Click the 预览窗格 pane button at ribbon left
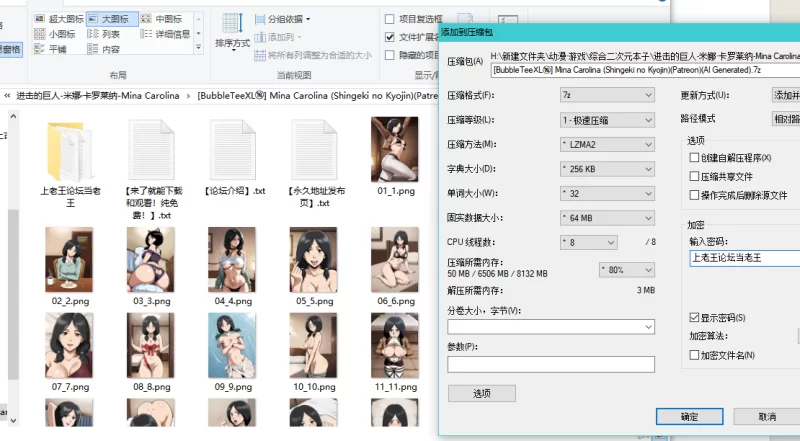This screenshot has width=800, height=441. (x=10, y=50)
